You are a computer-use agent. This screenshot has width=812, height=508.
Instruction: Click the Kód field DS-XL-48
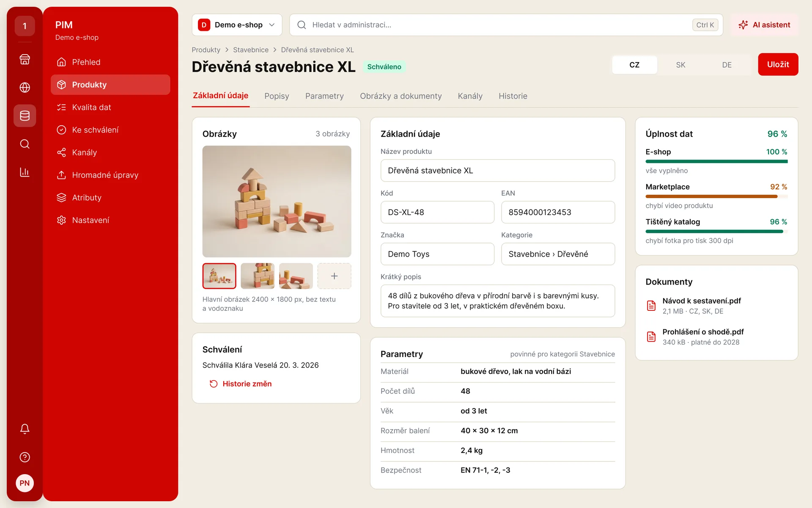coord(437,213)
